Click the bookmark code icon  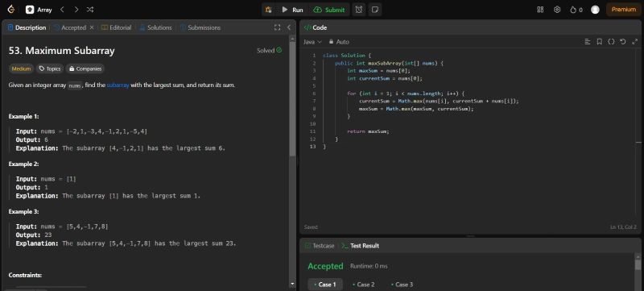599,41
